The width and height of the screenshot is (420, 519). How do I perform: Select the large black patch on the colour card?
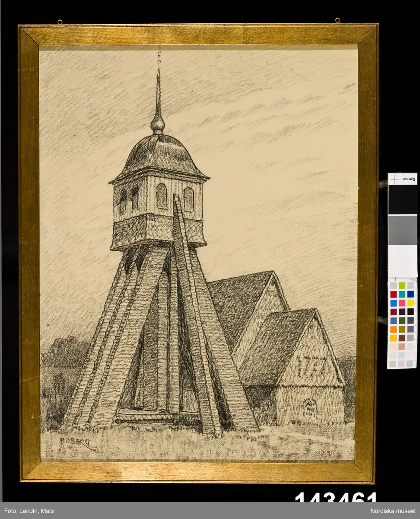click(402, 200)
